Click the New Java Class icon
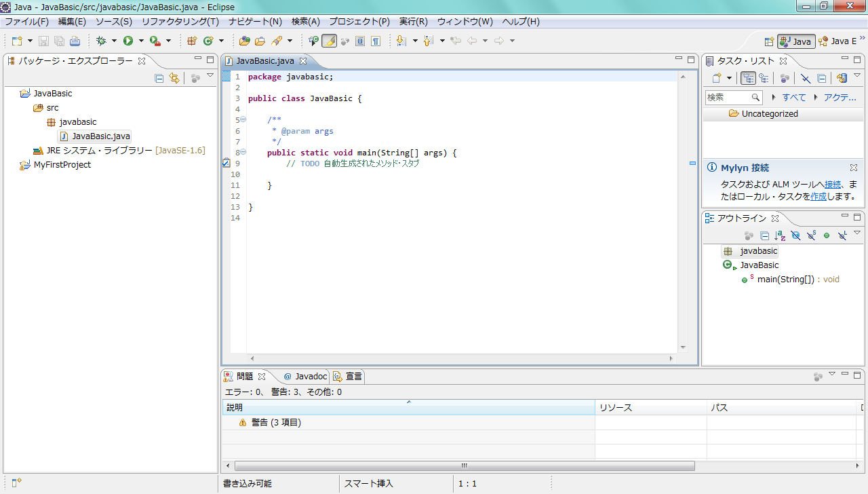The height and width of the screenshot is (494, 868). (208, 41)
